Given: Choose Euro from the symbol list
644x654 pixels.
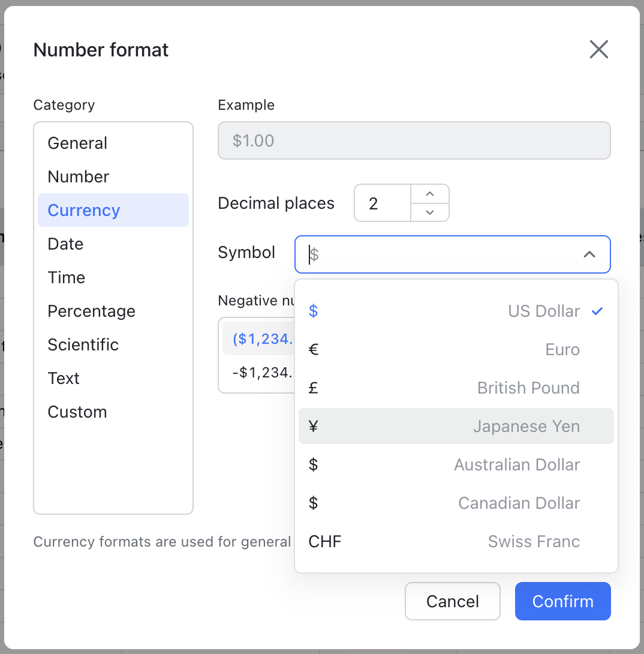Looking at the screenshot, I should click(456, 350).
